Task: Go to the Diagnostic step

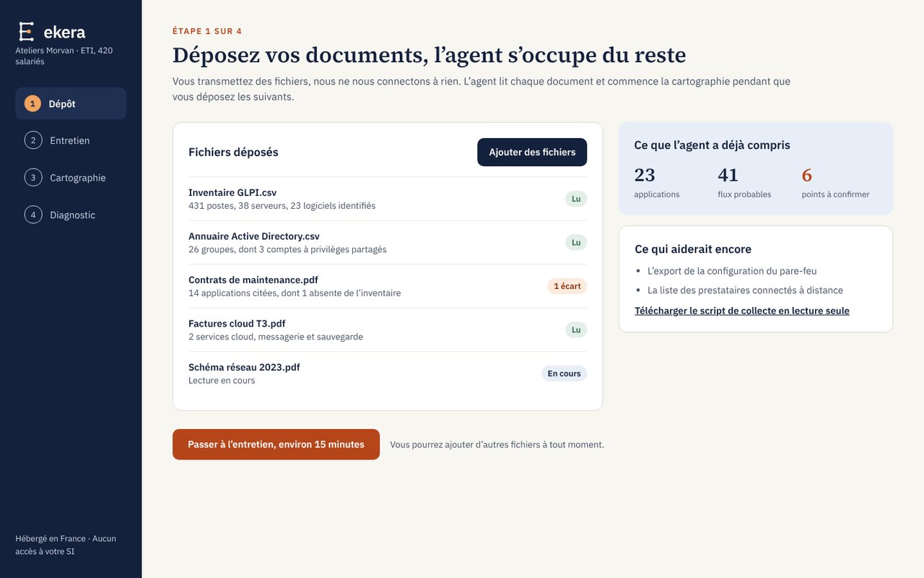Action: tap(71, 215)
